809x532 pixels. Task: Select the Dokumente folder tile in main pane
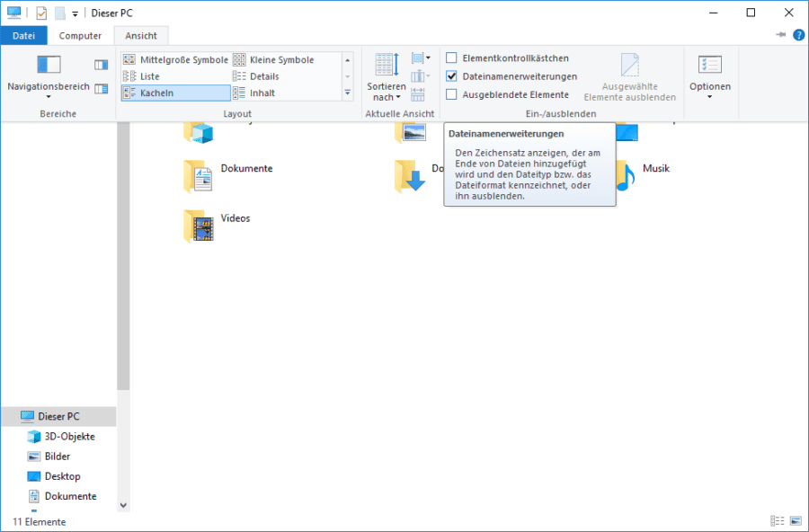pyautogui.click(x=228, y=176)
